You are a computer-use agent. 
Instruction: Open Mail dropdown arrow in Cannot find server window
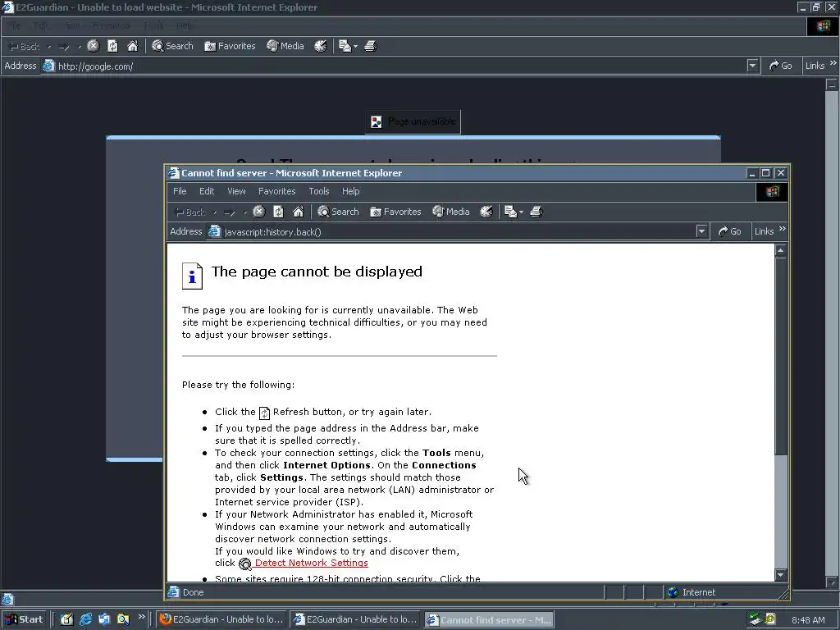tap(521, 212)
